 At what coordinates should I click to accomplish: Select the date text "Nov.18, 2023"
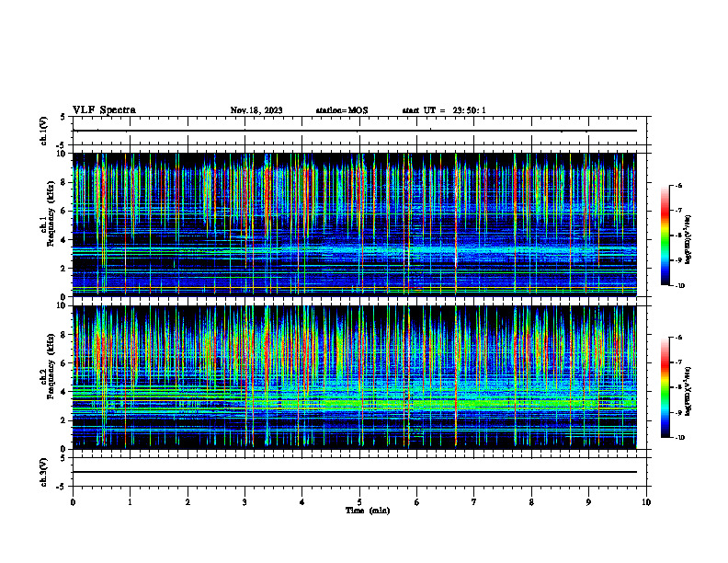tap(256, 110)
